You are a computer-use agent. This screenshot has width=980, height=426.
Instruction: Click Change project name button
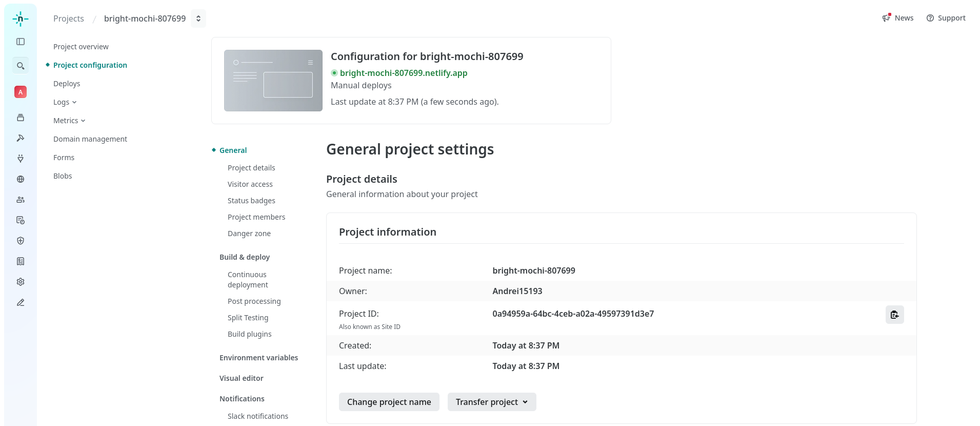tap(389, 402)
